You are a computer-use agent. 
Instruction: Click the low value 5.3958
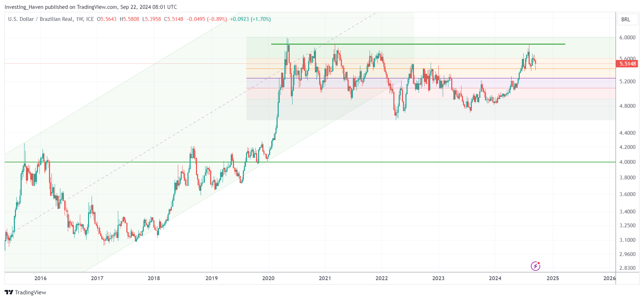click(x=153, y=19)
